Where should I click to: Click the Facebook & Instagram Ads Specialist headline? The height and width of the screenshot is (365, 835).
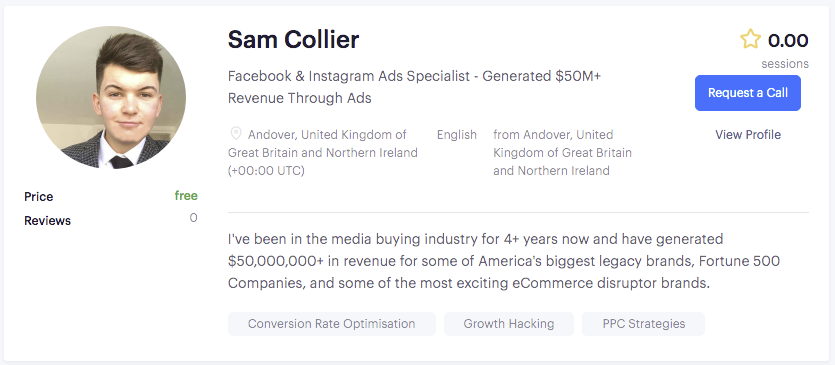coord(414,87)
